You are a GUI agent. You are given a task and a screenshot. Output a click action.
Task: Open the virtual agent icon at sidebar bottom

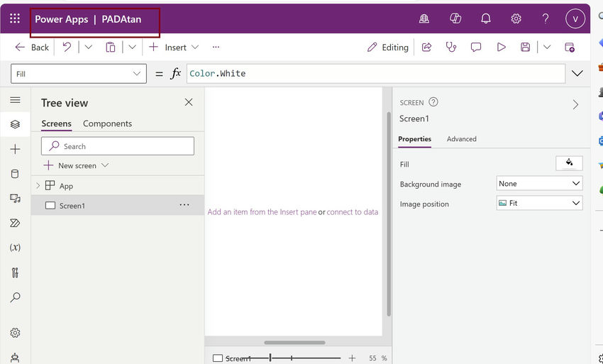tap(15, 358)
